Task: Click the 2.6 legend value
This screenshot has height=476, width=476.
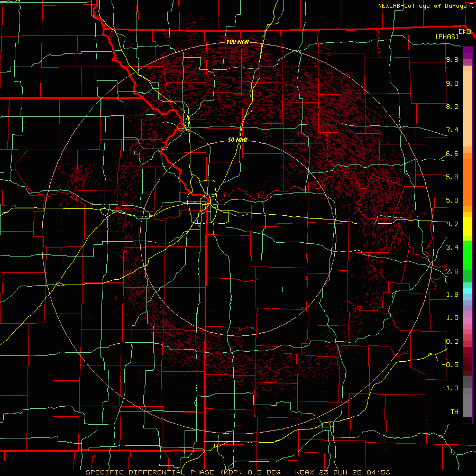Action: tap(452, 271)
